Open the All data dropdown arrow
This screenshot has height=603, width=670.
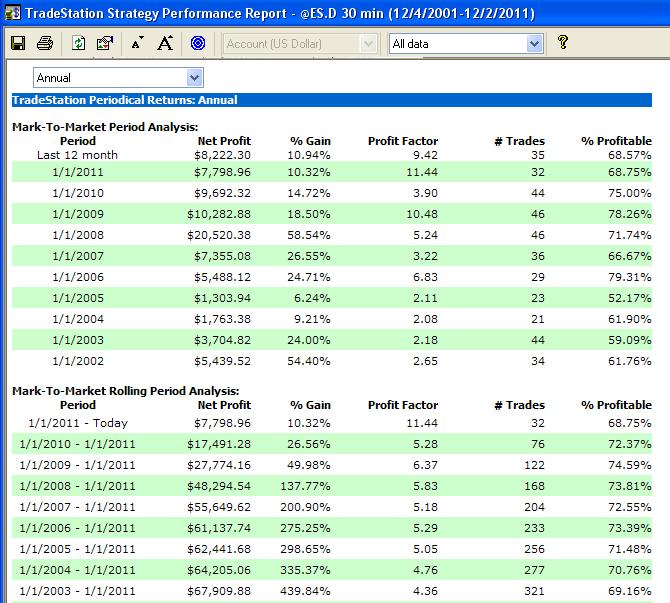tap(534, 44)
